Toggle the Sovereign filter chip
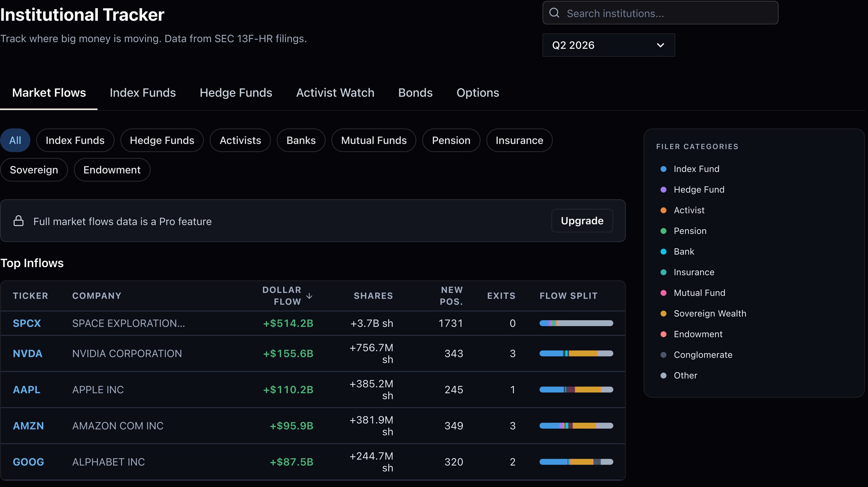868x487 pixels. pos(34,170)
